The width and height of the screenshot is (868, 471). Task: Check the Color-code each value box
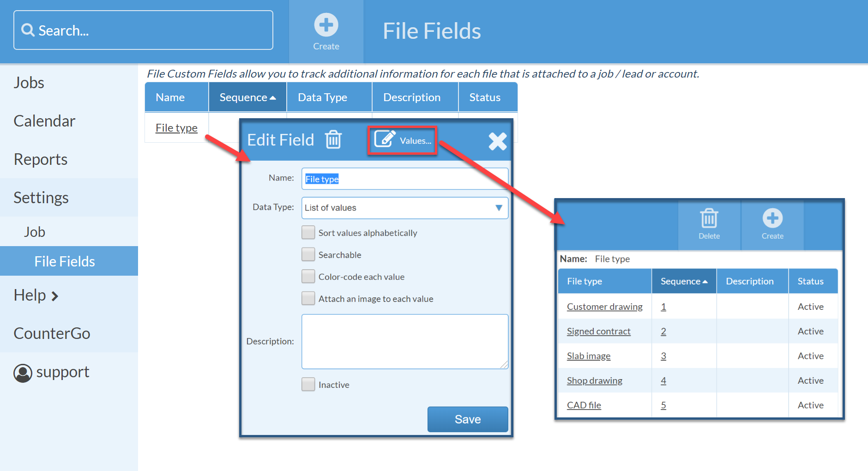tap(308, 276)
